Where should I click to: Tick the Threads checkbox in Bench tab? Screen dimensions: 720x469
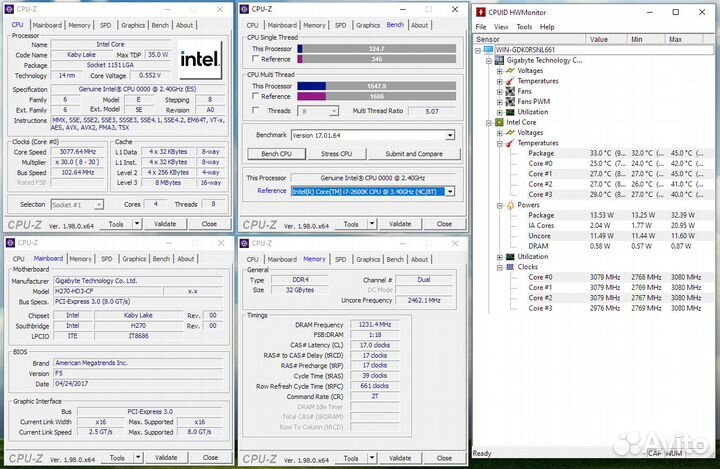click(x=254, y=111)
